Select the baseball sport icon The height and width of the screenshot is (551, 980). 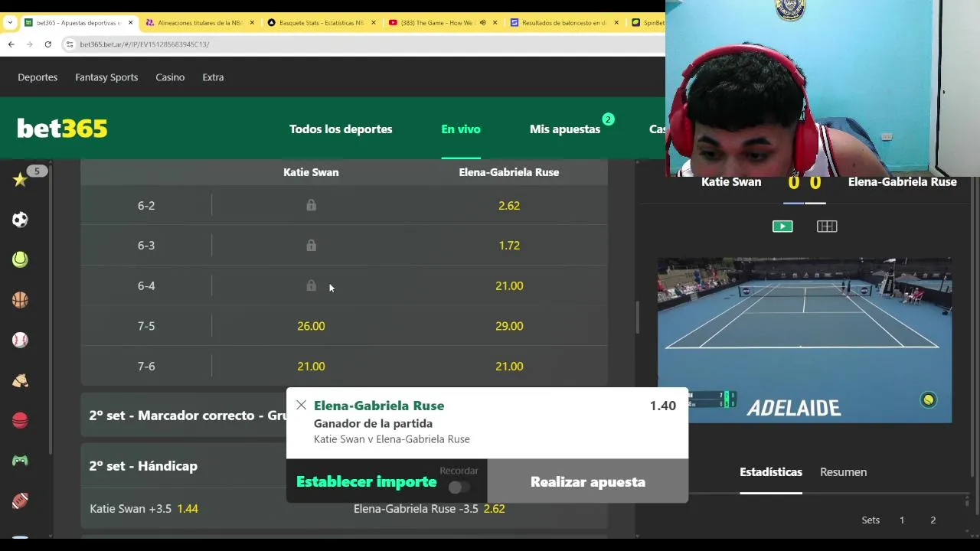tap(20, 340)
